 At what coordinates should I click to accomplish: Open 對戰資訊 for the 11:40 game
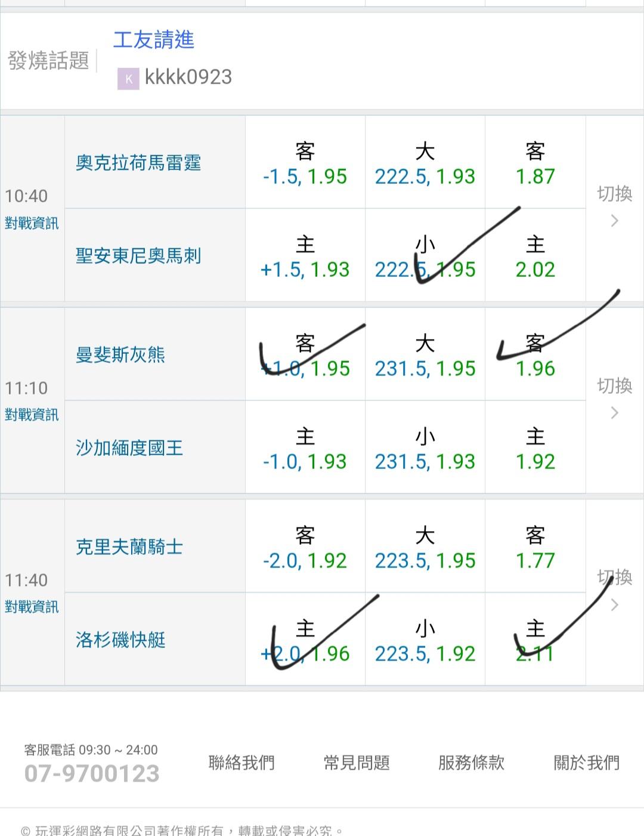32,607
